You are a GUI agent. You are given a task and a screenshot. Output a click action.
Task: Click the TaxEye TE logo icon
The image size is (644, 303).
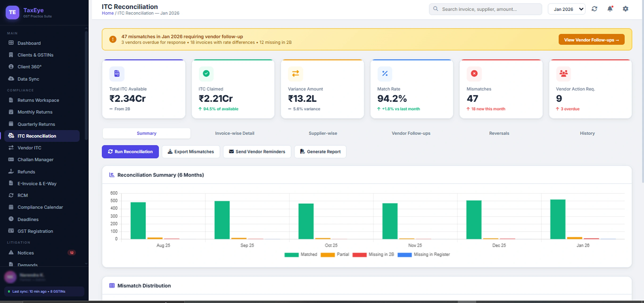[12, 12]
